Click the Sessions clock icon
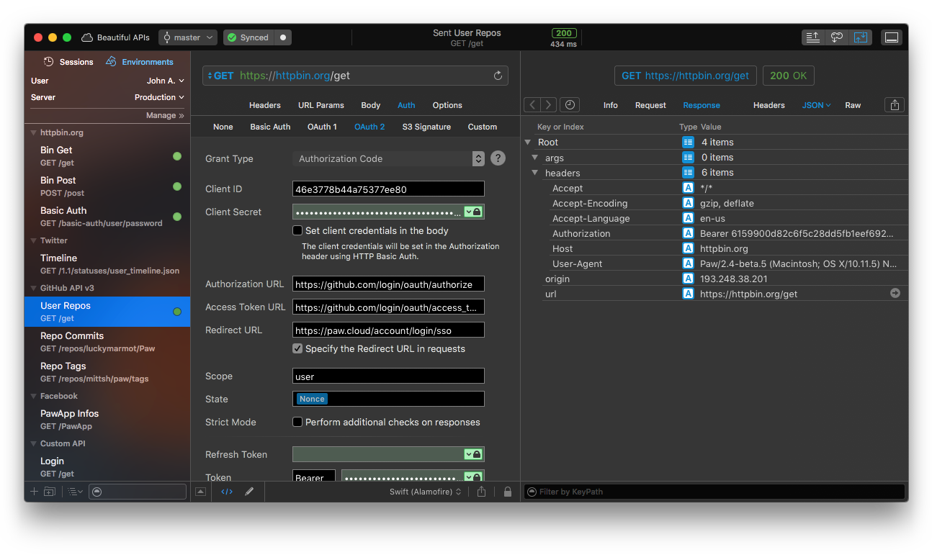 [x=49, y=62]
